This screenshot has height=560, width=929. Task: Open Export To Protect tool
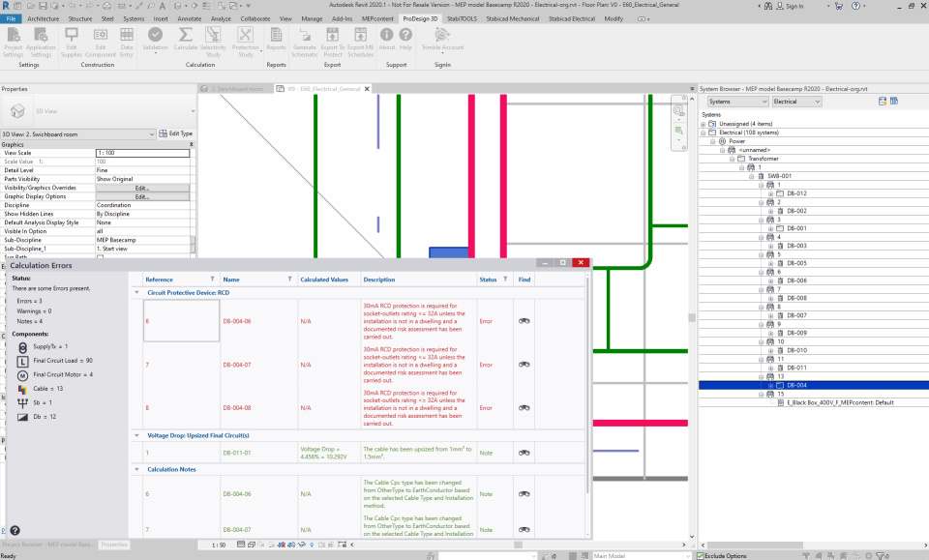point(333,35)
